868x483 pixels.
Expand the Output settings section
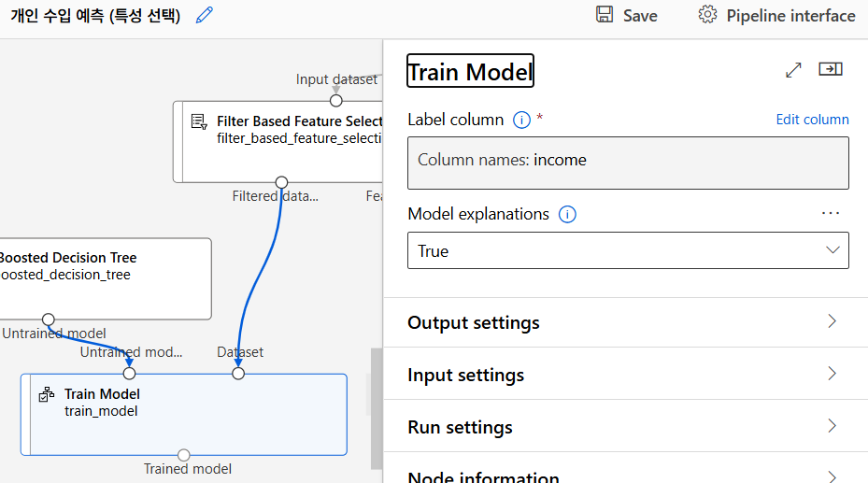(626, 322)
